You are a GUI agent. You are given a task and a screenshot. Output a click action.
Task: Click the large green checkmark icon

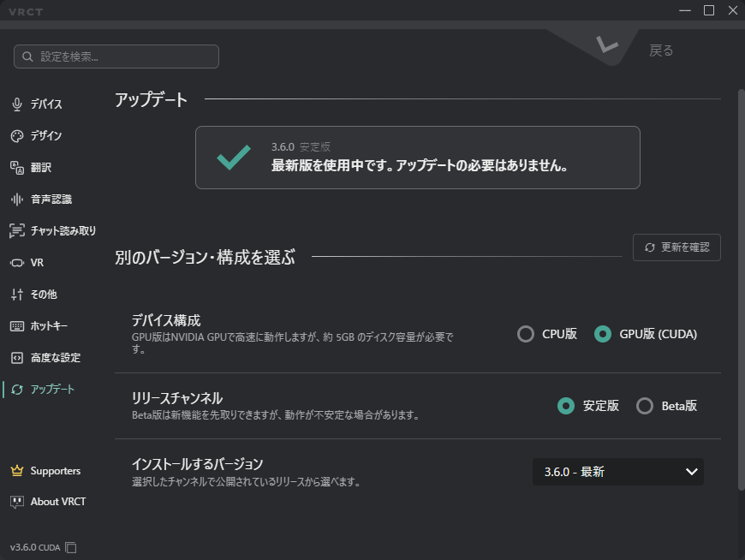233,158
